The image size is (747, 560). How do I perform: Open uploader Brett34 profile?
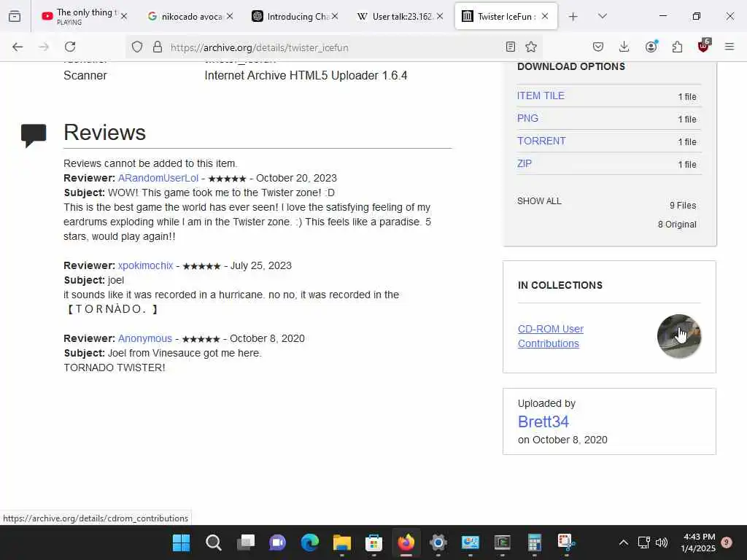[x=543, y=421]
